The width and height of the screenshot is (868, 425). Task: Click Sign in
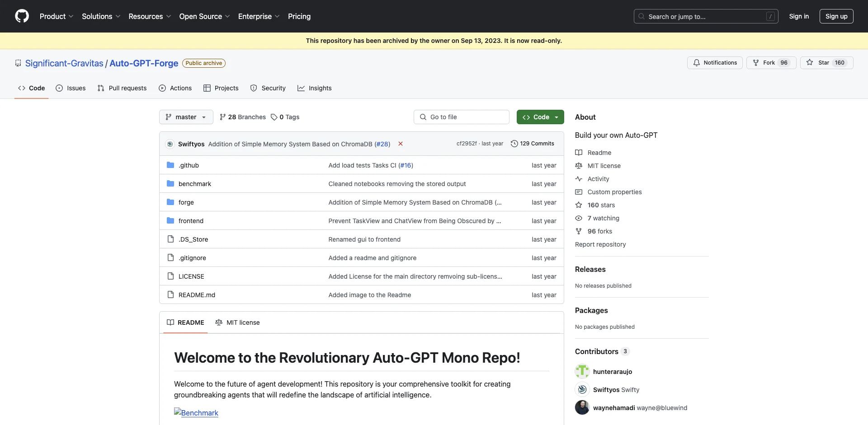(799, 16)
